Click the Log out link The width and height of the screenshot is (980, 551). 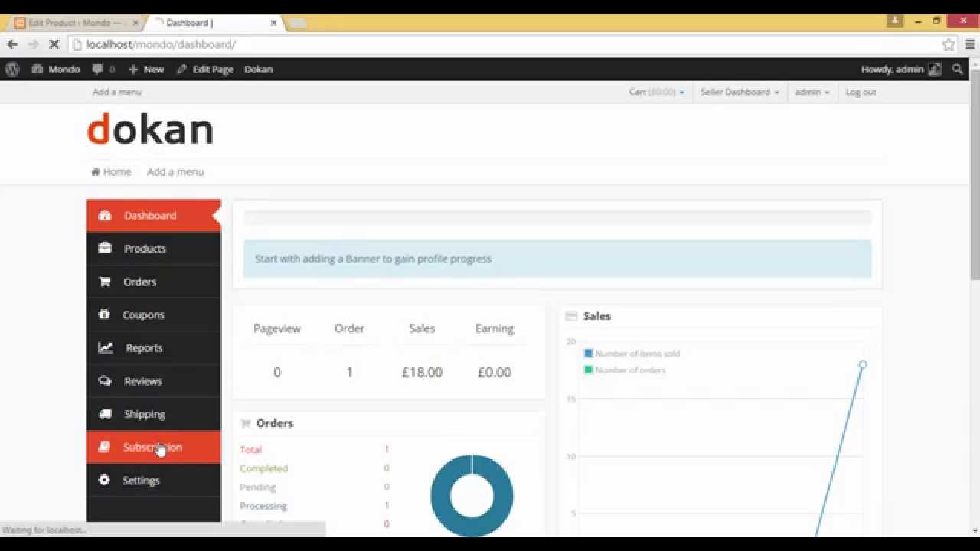point(861,92)
